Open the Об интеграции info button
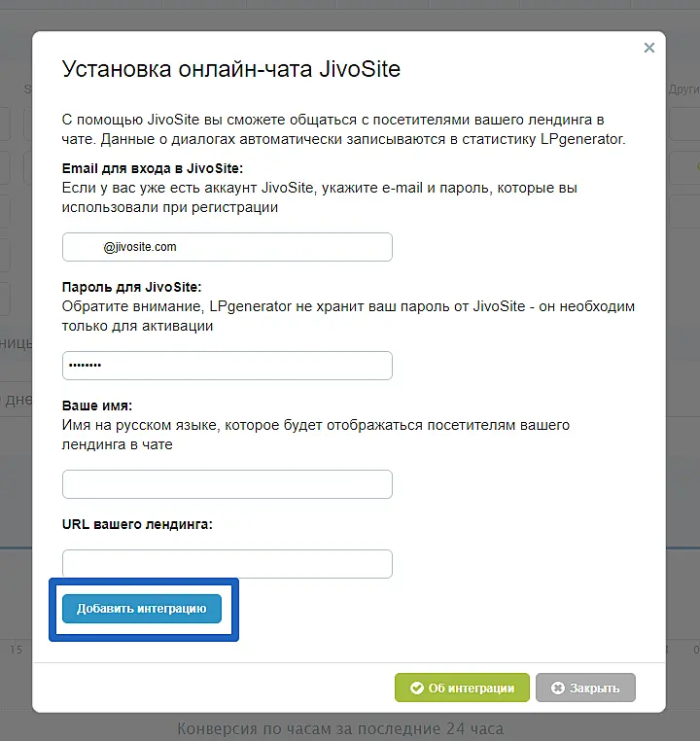700x741 pixels. pyautogui.click(x=462, y=688)
